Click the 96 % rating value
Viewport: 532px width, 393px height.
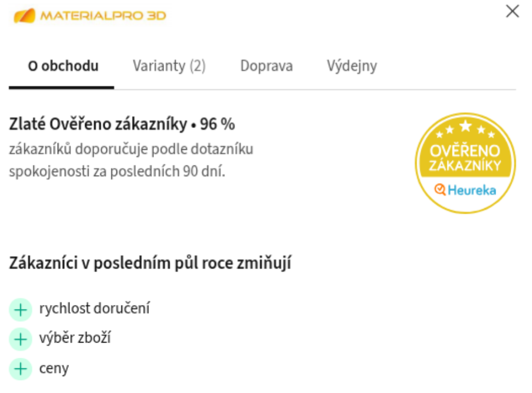tap(217, 124)
